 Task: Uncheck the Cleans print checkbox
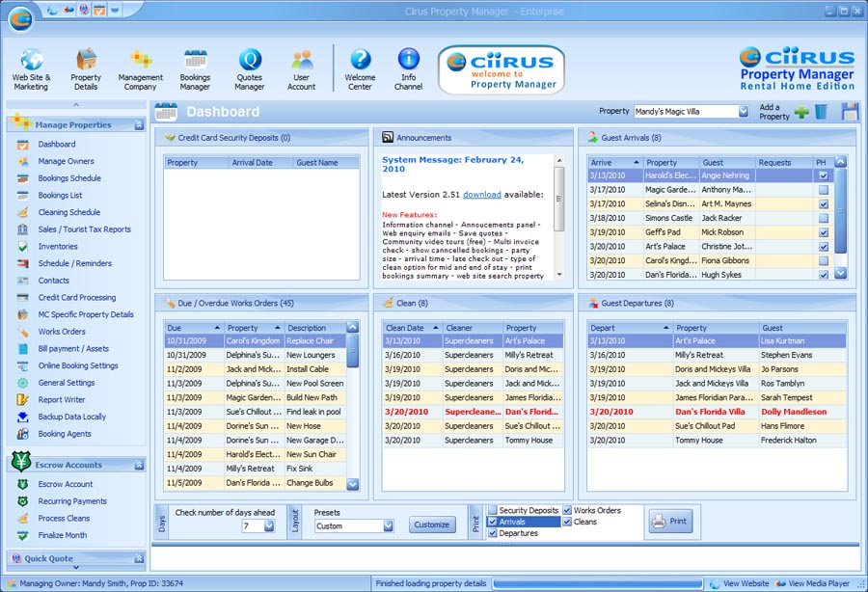pyautogui.click(x=567, y=522)
